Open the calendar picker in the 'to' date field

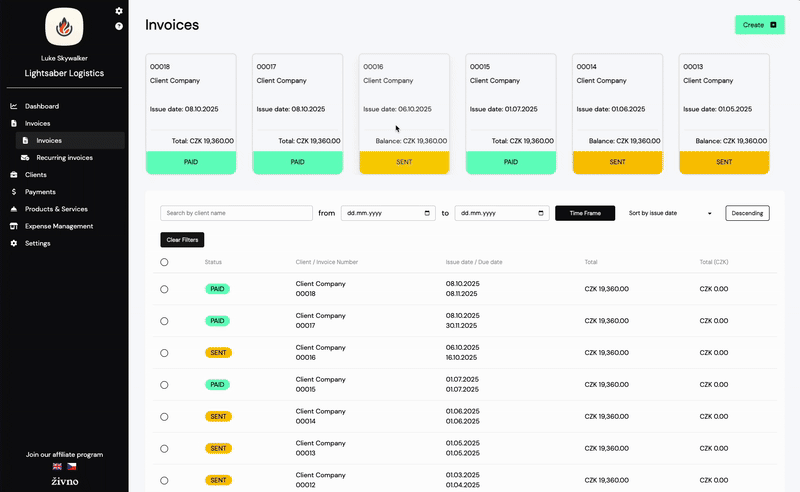pyautogui.click(x=542, y=213)
